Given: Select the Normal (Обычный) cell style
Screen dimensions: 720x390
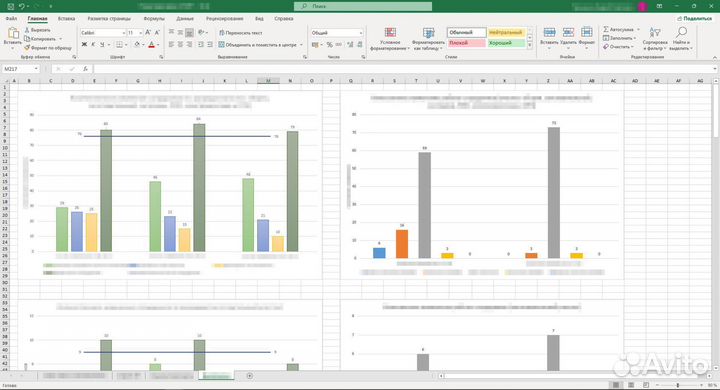Looking at the screenshot, I should [467, 33].
